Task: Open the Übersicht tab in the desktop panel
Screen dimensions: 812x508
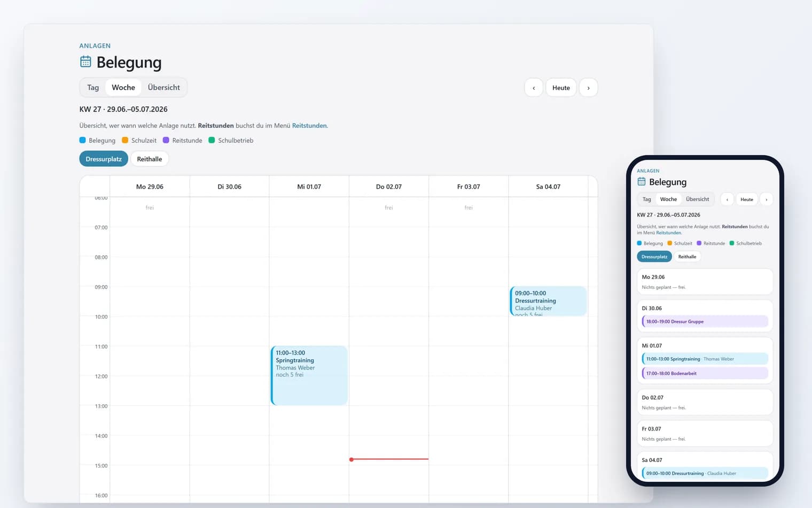Action: pos(164,87)
